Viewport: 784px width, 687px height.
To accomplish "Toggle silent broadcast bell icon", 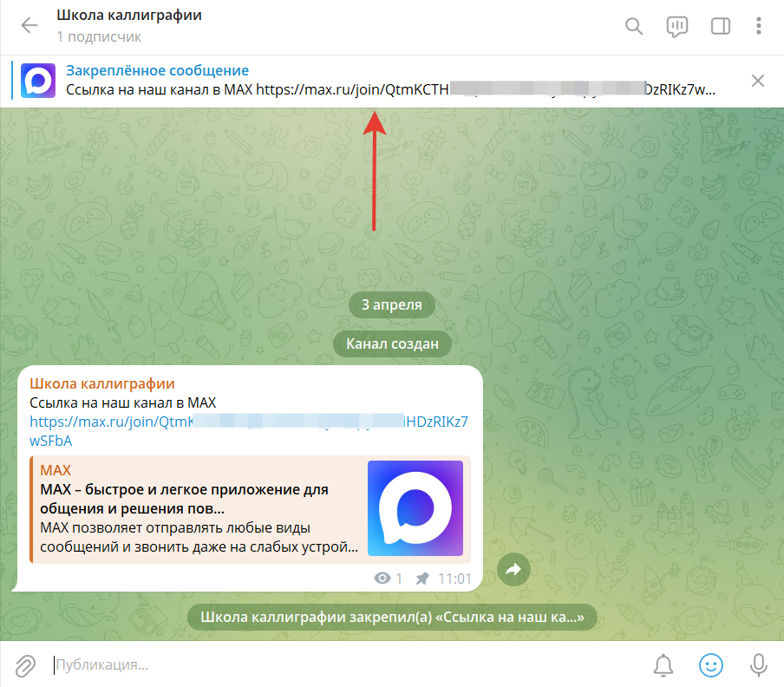I will [x=663, y=665].
